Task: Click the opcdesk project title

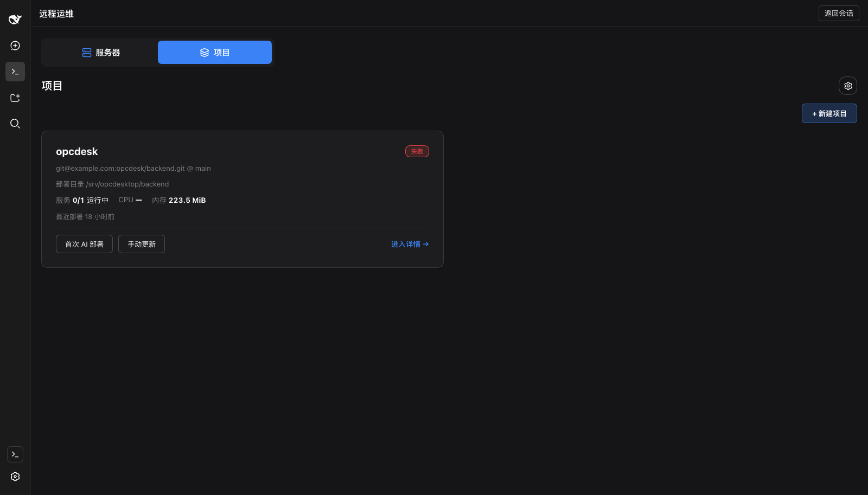Action: [77, 152]
